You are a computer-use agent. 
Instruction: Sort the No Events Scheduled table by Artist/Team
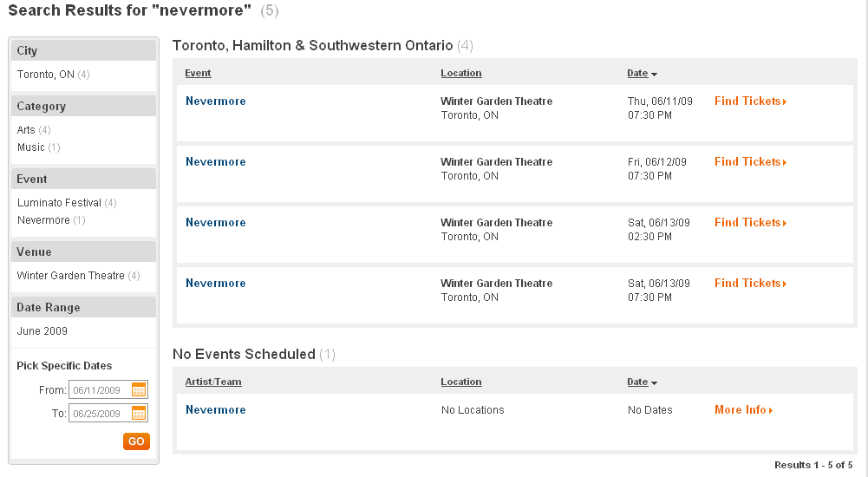(x=213, y=382)
